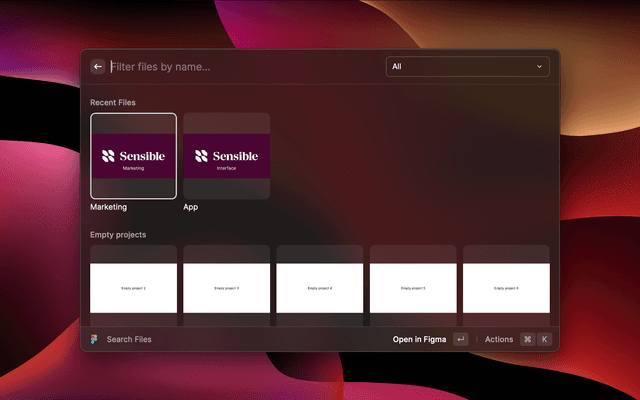This screenshot has width=640, height=400.
Task: Open the All filter dropdown
Action: point(467,67)
